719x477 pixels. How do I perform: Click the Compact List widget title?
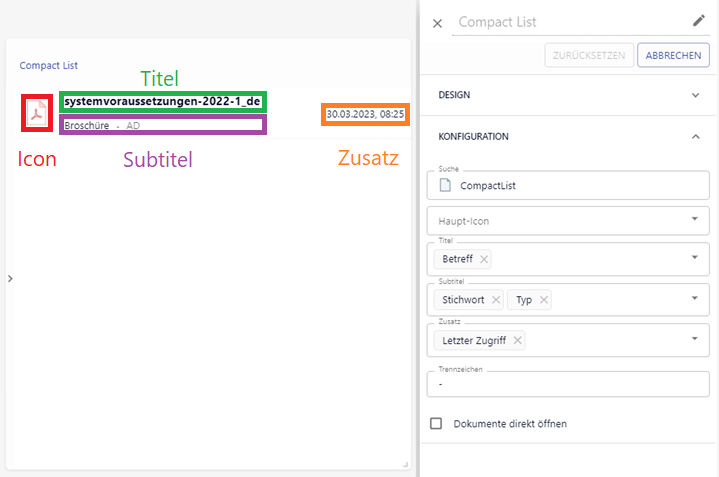point(49,66)
